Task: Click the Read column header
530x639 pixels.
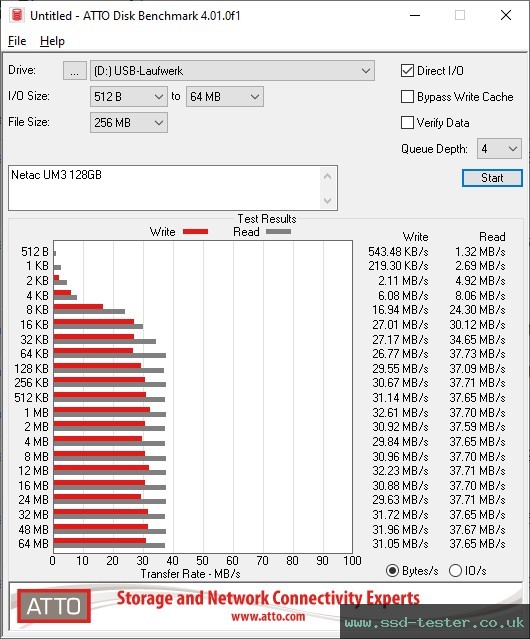Action: [492, 237]
